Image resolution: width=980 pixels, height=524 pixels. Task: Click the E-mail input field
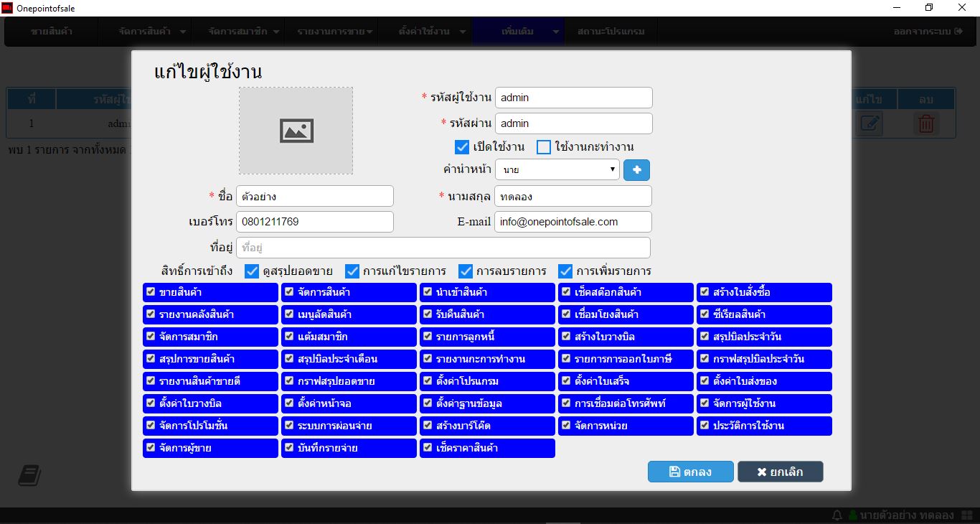(x=573, y=222)
